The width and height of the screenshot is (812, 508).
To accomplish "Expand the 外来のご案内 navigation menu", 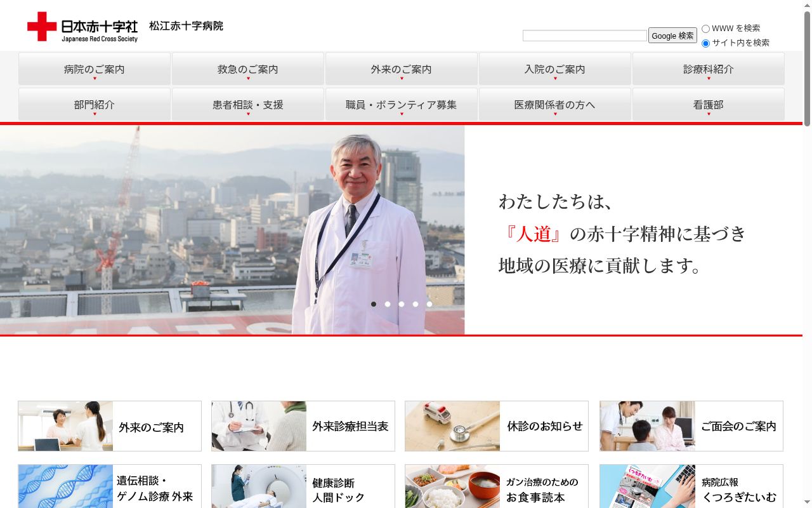I will click(402, 69).
